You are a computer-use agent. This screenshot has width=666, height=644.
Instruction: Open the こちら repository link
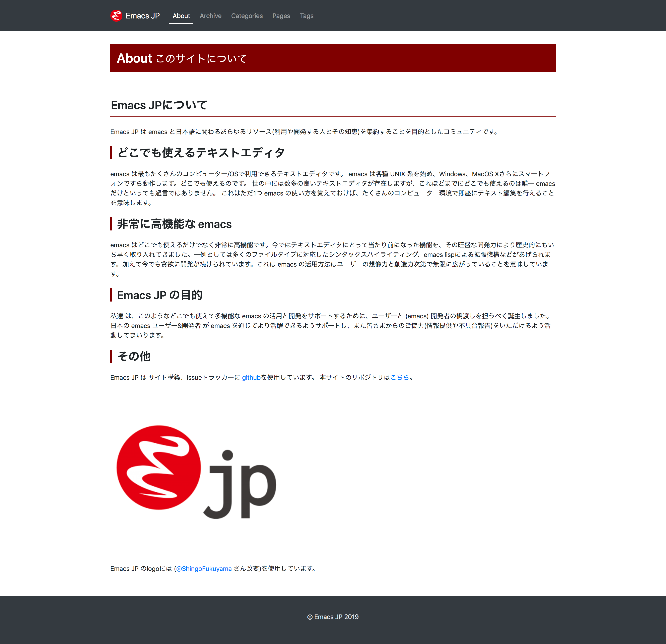(400, 377)
